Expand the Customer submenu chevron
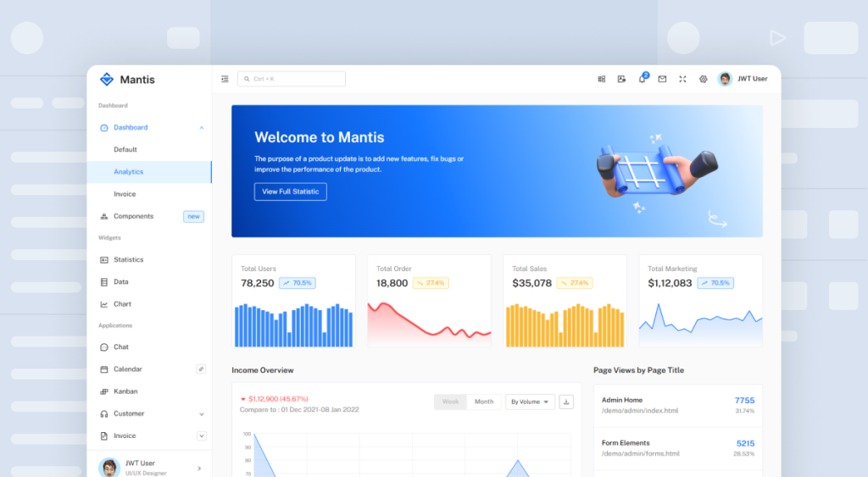 (202, 414)
